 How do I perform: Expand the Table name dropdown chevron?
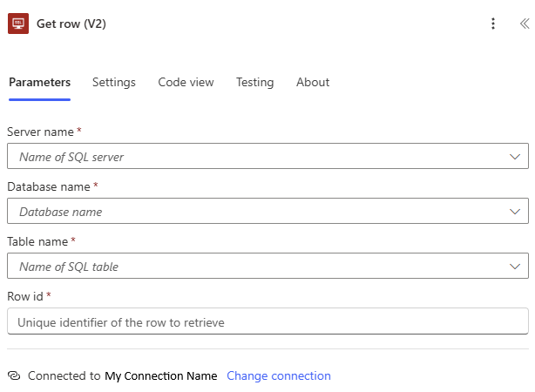click(515, 267)
